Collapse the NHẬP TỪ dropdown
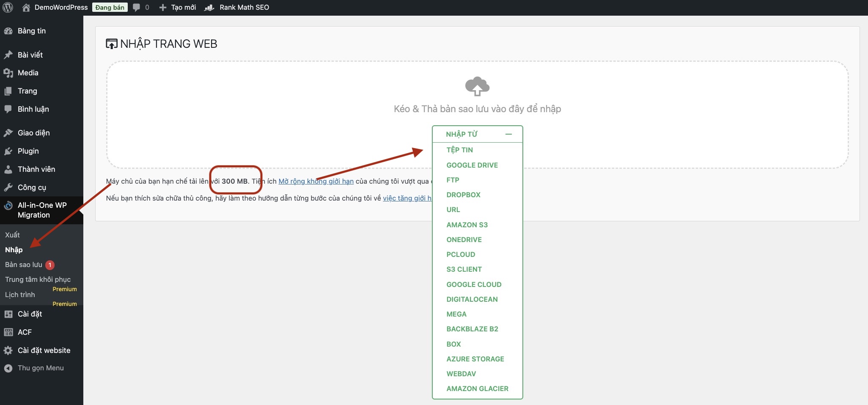Image resolution: width=868 pixels, height=405 pixels. pos(508,134)
